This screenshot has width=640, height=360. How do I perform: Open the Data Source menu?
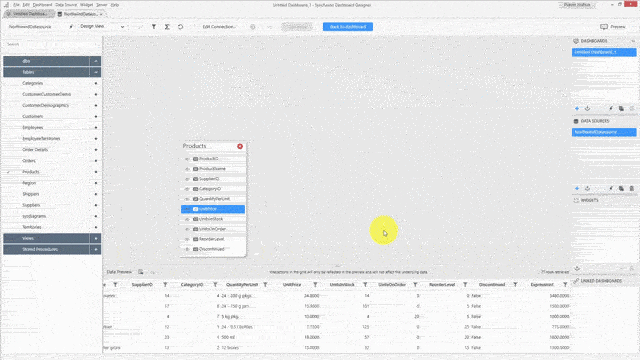[x=66, y=5]
